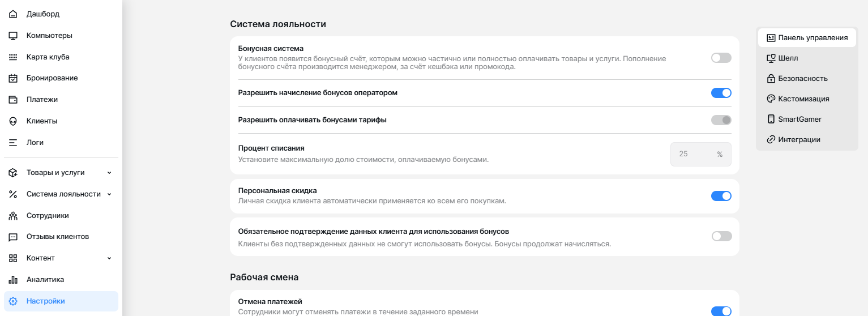Click the Настройки gear icon

(x=14, y=301)
